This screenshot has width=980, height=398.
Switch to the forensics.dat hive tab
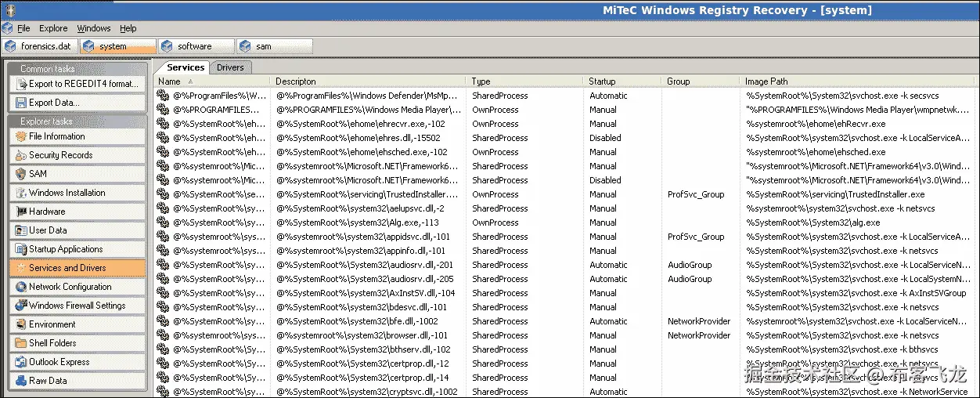(39, 46)
